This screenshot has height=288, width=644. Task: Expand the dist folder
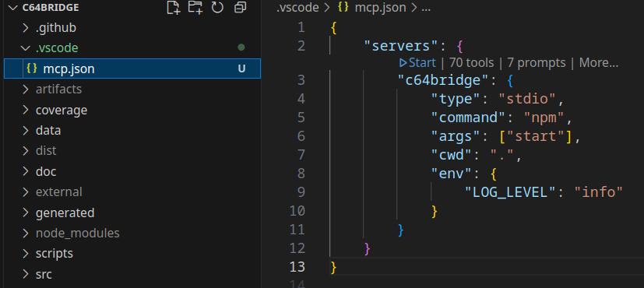point(26,150)
